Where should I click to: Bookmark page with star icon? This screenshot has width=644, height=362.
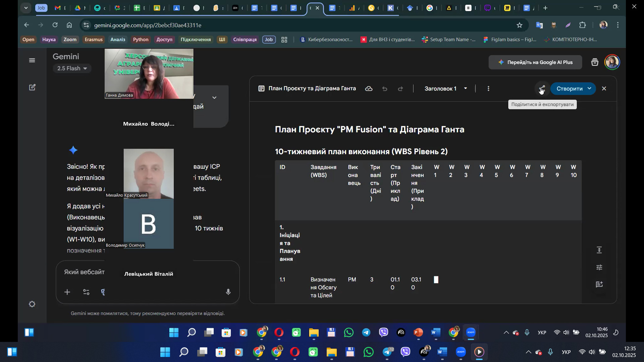[x=520, y=25]
